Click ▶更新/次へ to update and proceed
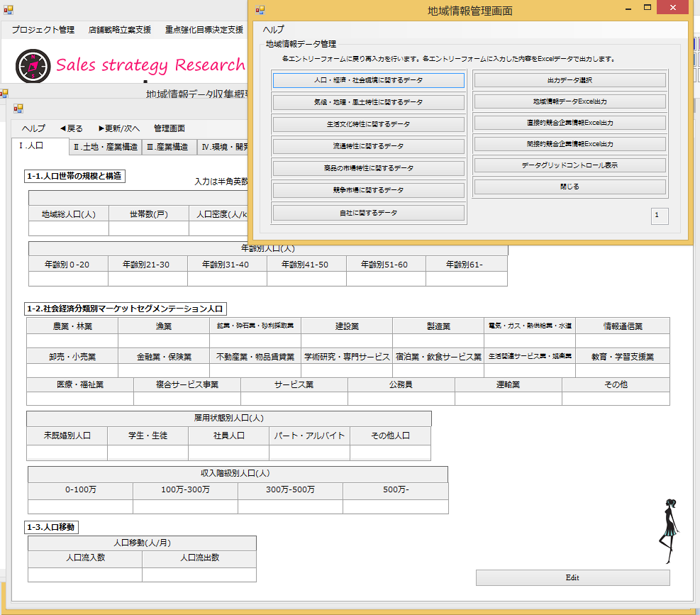700x615 pixels. point(119,128)
